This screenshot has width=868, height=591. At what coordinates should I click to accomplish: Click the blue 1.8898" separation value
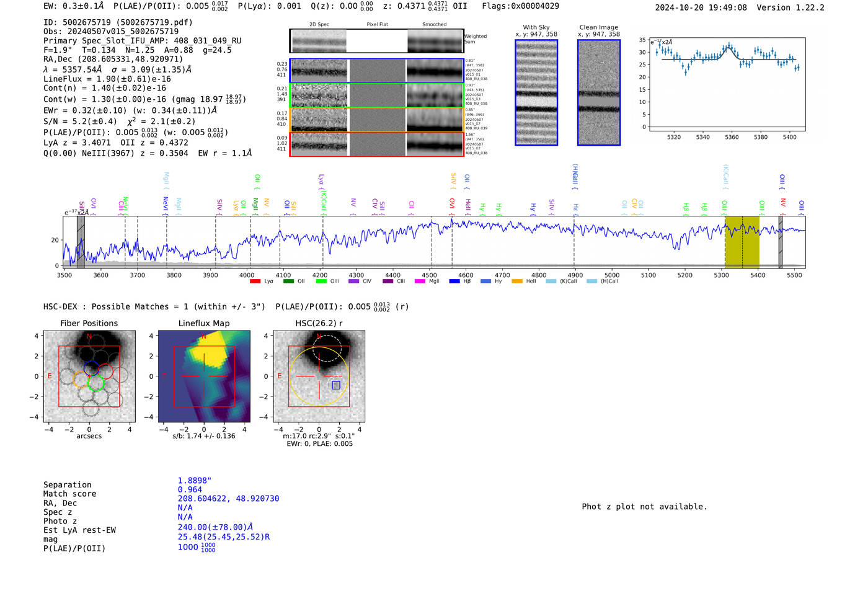point(195,481)
